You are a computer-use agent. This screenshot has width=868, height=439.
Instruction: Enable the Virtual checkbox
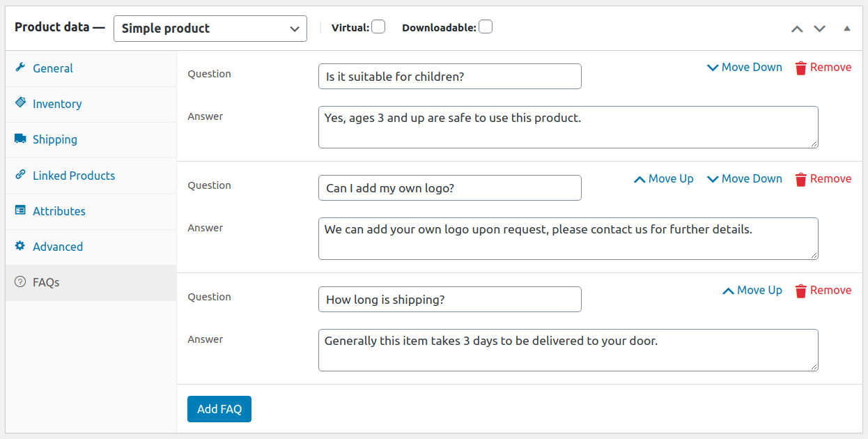tap(378, 27)
